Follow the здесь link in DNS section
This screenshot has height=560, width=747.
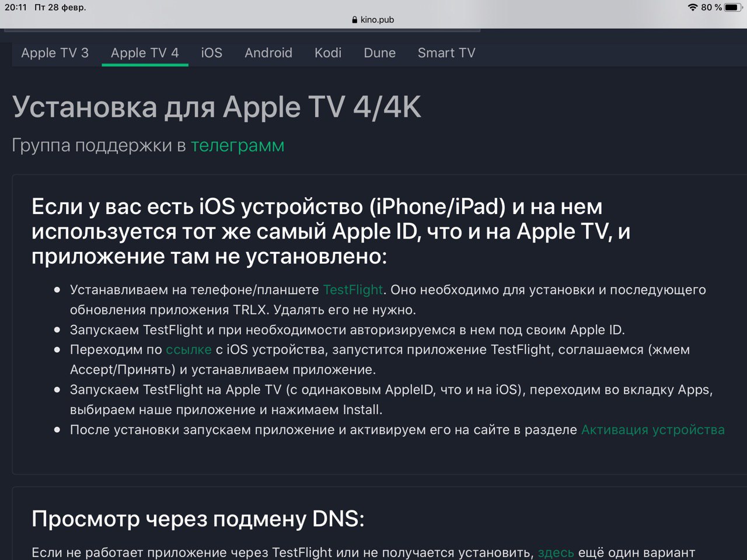point(556,552)
